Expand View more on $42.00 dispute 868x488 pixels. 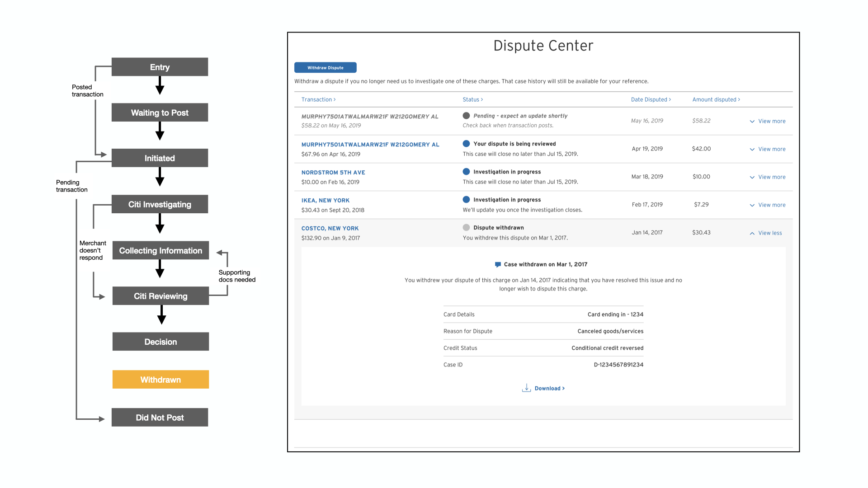tap(768, 149)
